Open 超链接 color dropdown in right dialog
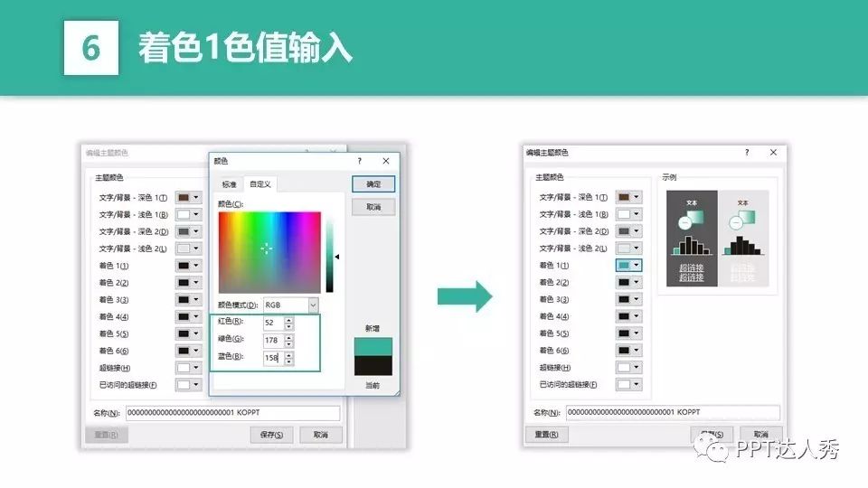The width and height of the screenshot is (868, 488). point(637,368)
